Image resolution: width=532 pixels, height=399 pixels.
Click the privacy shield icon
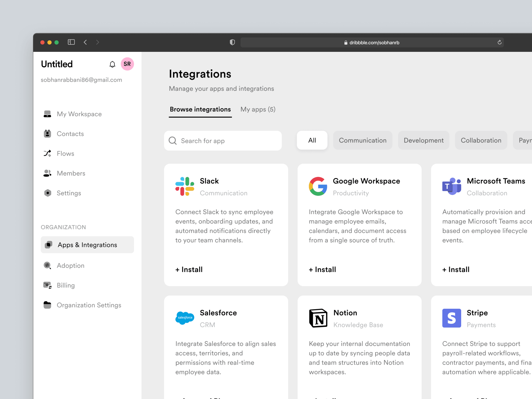coord(232,42)
